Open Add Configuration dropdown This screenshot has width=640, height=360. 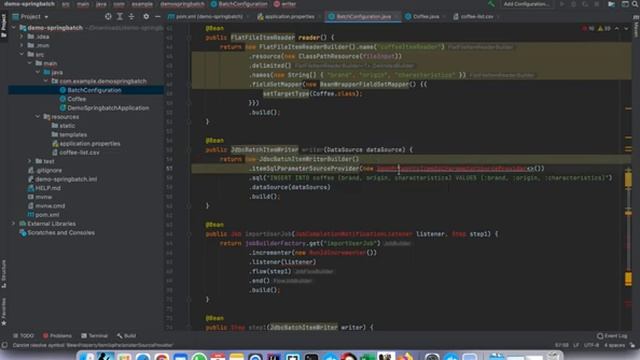click(x=526, y=4)
